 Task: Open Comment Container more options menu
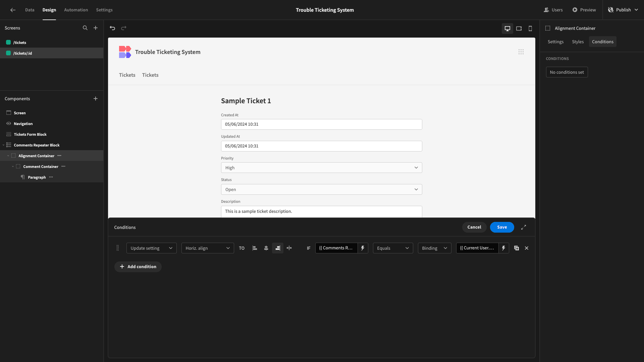coord(63,167)
